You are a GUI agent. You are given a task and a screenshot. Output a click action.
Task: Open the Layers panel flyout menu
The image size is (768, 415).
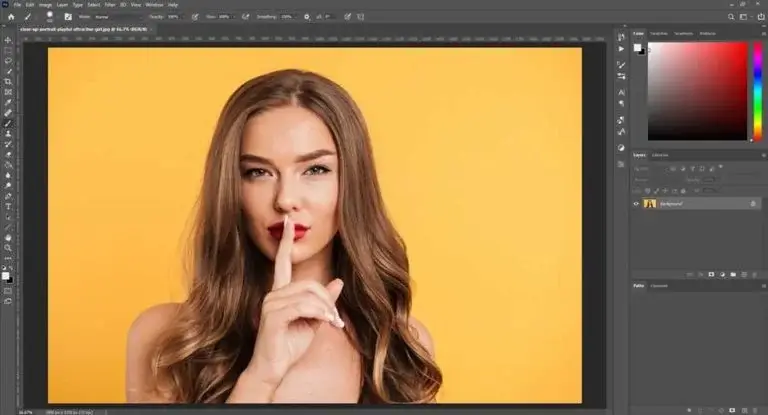[763, 155]
